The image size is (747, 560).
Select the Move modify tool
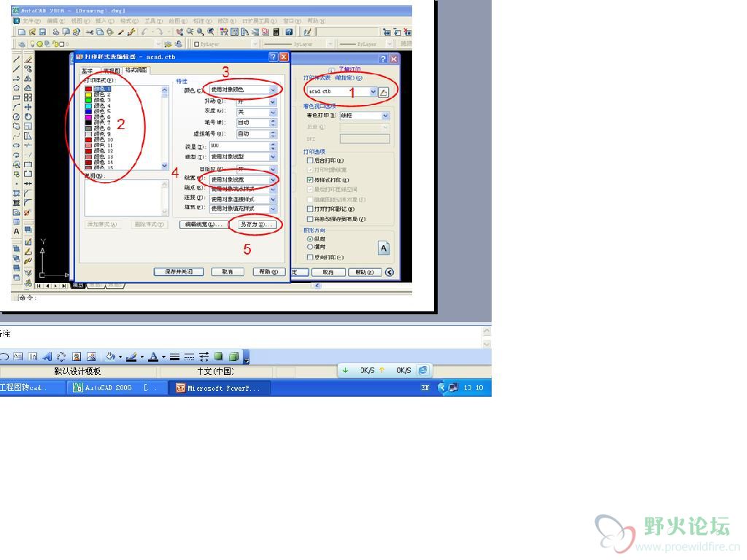click(28, 107)
